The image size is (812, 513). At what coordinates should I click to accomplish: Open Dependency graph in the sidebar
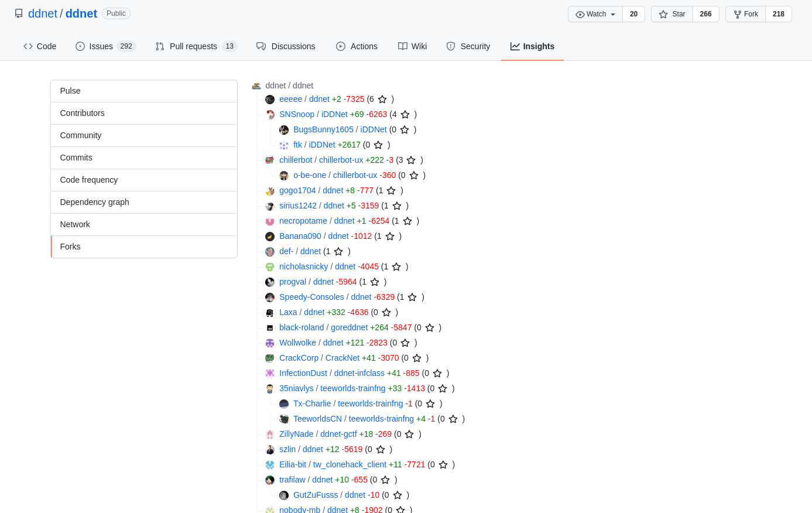coord(144,203)
